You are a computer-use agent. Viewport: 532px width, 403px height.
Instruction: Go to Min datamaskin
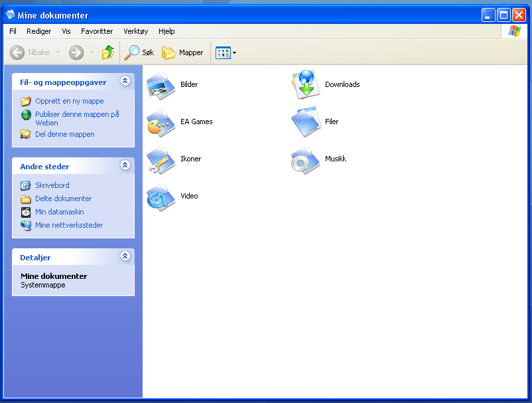pos(59,212)
